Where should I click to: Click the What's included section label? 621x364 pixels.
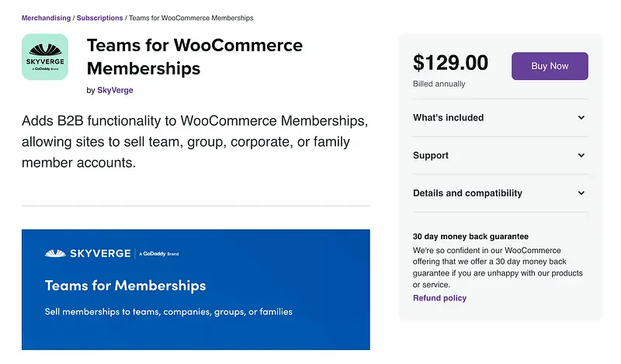click(448, 118)
